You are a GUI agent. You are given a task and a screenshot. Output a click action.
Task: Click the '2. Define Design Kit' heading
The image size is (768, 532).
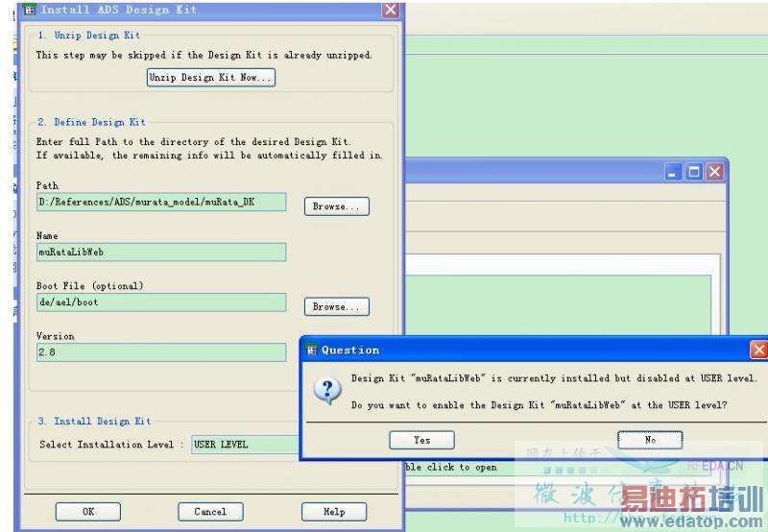pyautogui.click(x=91, y=122)
